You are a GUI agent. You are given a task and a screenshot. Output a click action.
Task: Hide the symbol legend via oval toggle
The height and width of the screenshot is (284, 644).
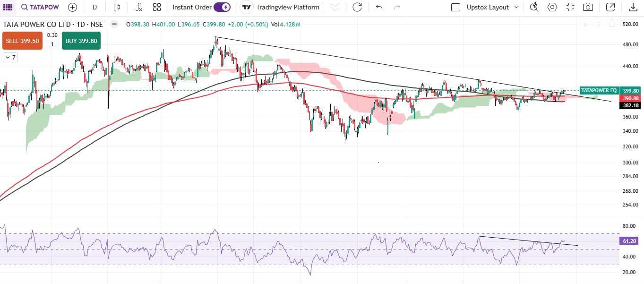click(114, 25)
